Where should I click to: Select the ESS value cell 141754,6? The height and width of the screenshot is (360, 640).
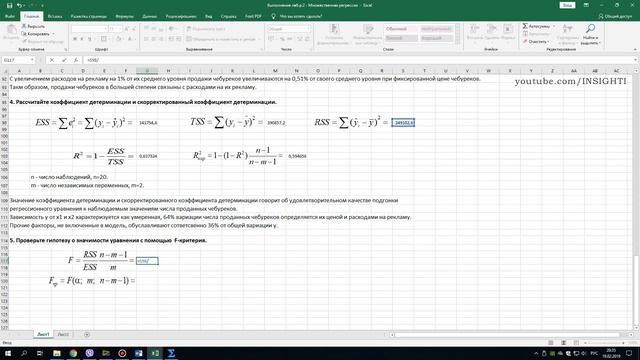[147, 122]
